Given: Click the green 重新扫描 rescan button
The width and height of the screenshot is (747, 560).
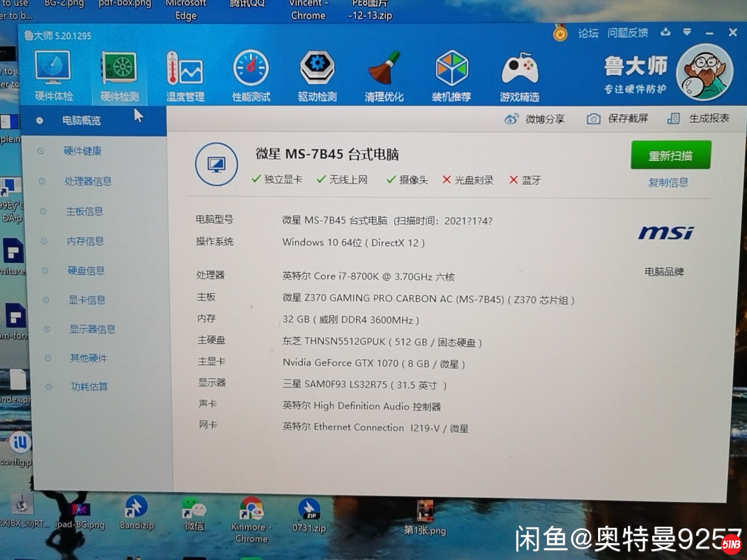Looking at the screenshot, I should click(x=671, y=156).
